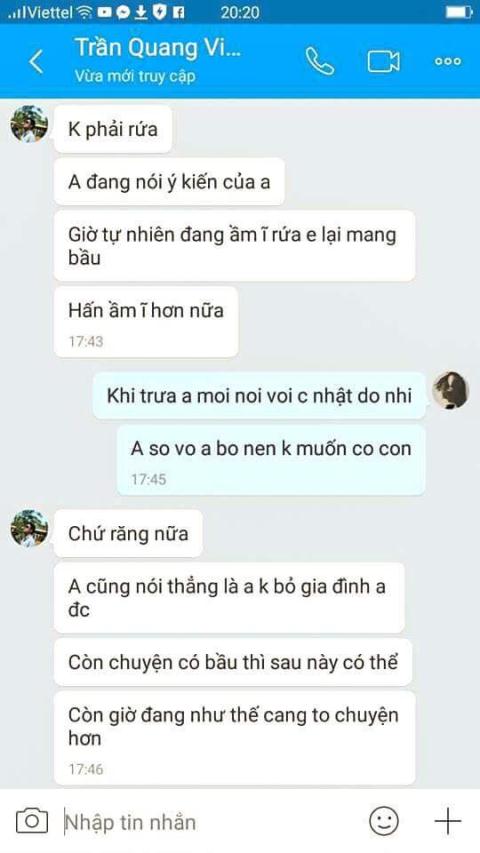The height and width of the screenshot is (853, 480).
Task: Tap the download icon in status bar
Action: pos(140,13)
